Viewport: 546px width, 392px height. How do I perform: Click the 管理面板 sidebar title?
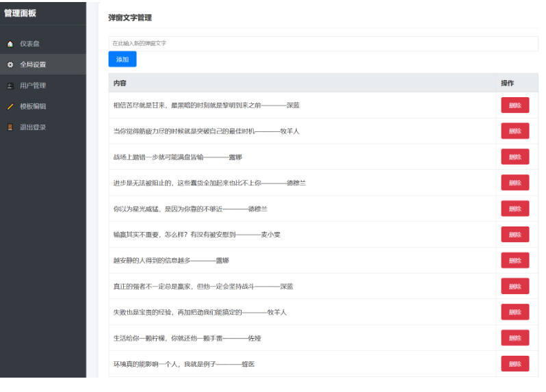(x=21, y=13)
